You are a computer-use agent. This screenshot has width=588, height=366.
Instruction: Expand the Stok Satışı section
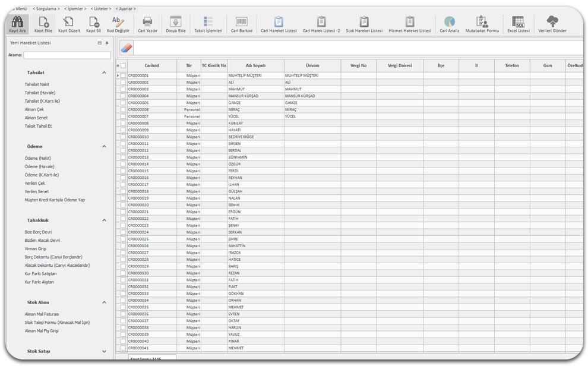105,351
